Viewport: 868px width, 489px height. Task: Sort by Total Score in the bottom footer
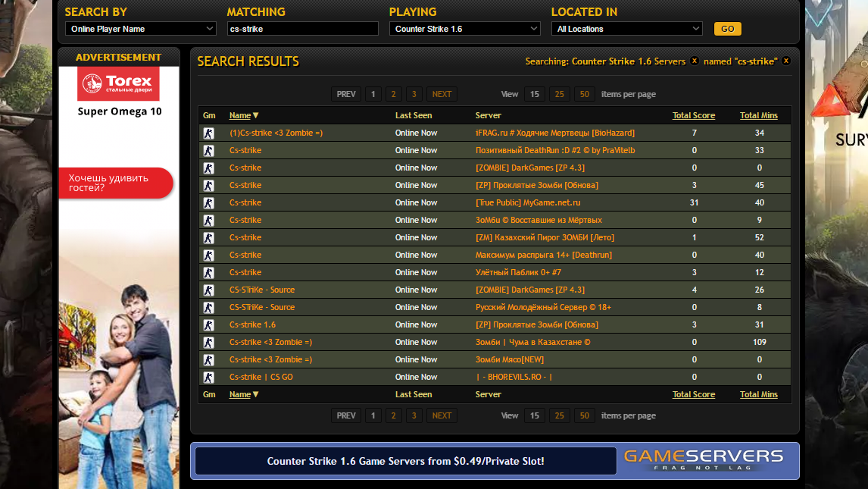pyautogui.click(x=694, y=394)
